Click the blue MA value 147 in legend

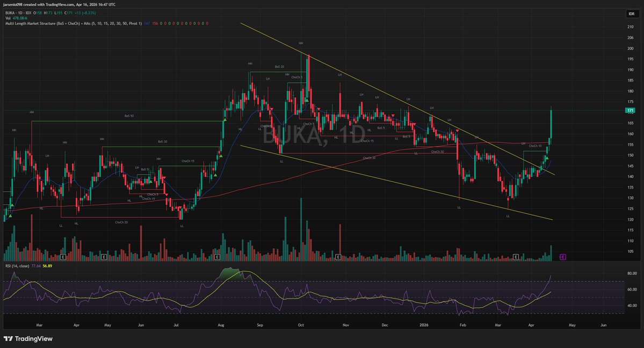coord(147,24)
